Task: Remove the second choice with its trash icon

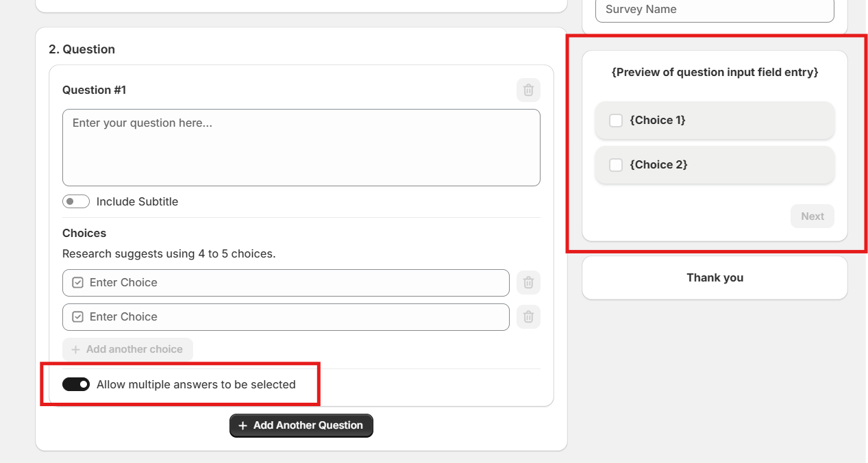Action: tap(528, 316)
